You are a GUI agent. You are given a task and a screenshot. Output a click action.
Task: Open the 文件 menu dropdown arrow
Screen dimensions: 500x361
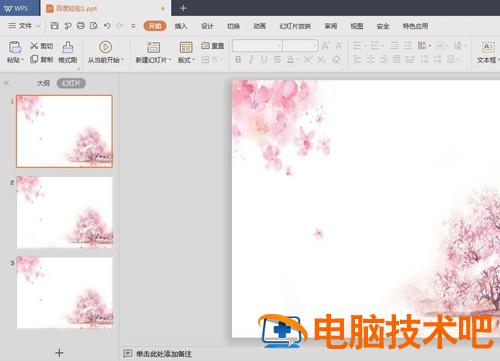[38, 26]
